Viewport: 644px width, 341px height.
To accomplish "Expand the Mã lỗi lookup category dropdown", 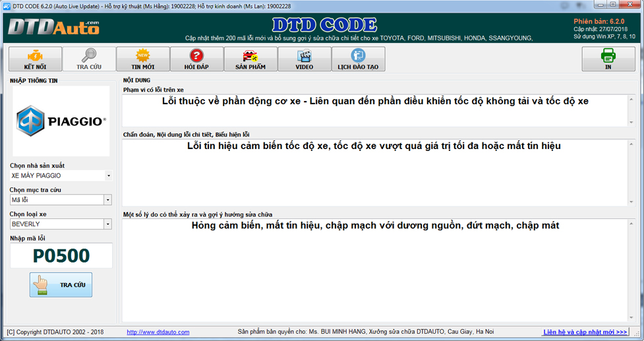I will pyautogui.click(x=108, y=200).
